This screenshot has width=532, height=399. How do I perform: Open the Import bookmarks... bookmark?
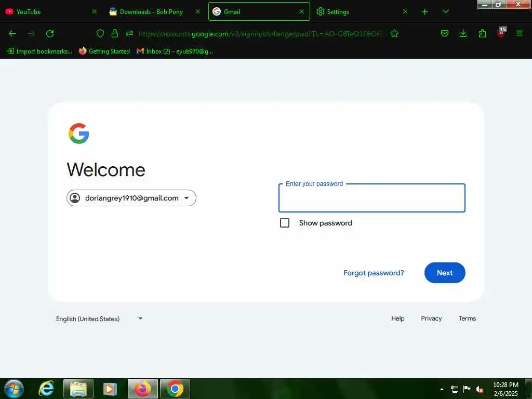click(39, 51)
